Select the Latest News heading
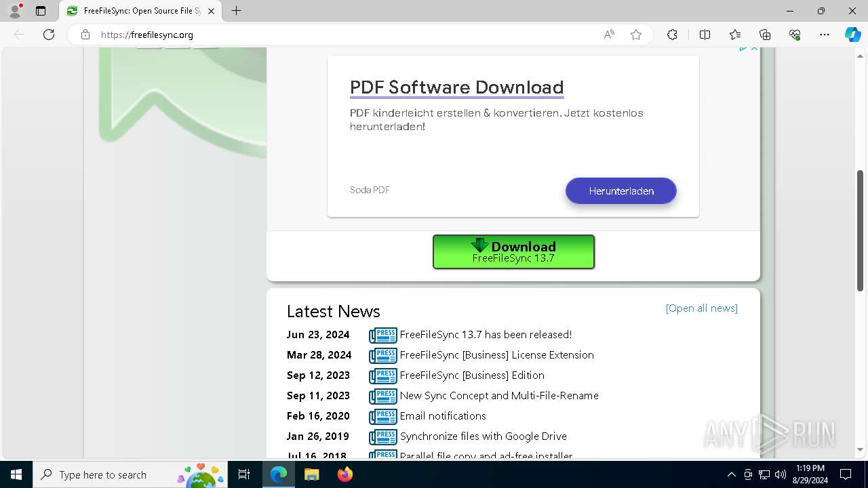The width and height of the screenshot is (868, 488). click(x=333, y=311)
